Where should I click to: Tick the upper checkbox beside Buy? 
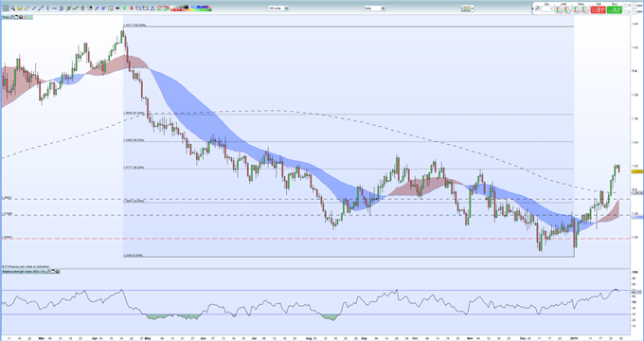click(626, 6)
